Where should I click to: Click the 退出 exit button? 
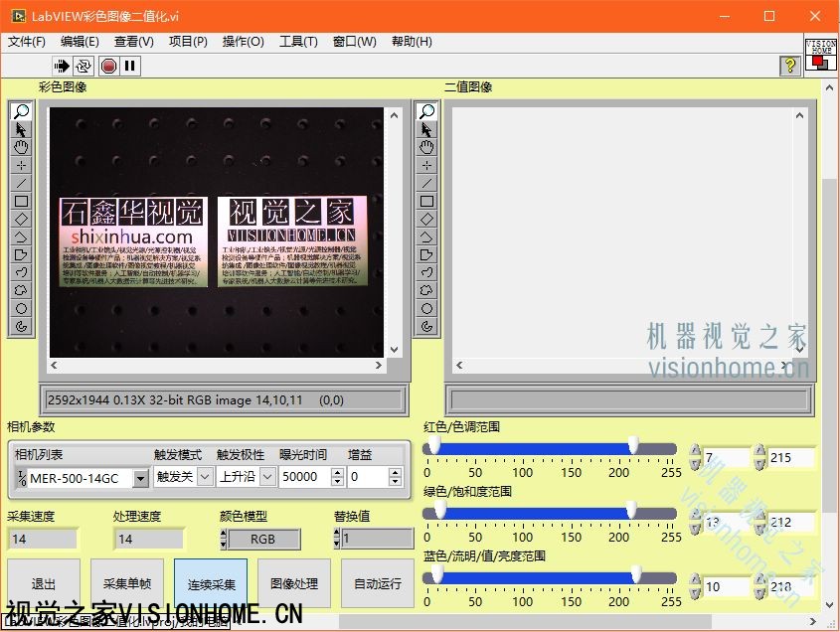[44, 584]
